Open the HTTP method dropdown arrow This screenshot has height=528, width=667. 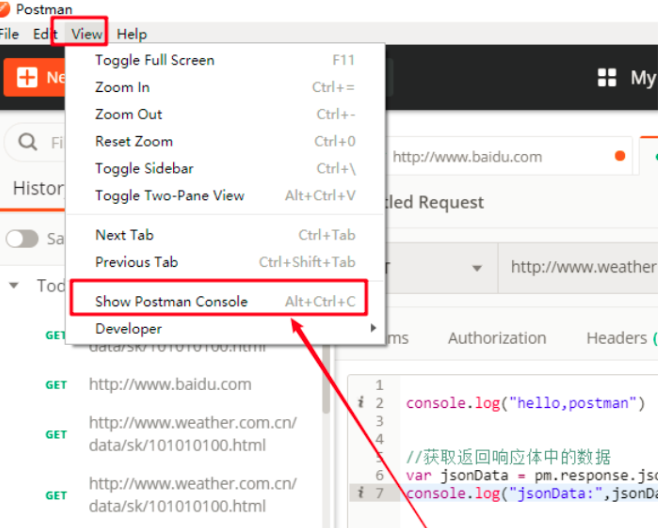coord(477,268)
